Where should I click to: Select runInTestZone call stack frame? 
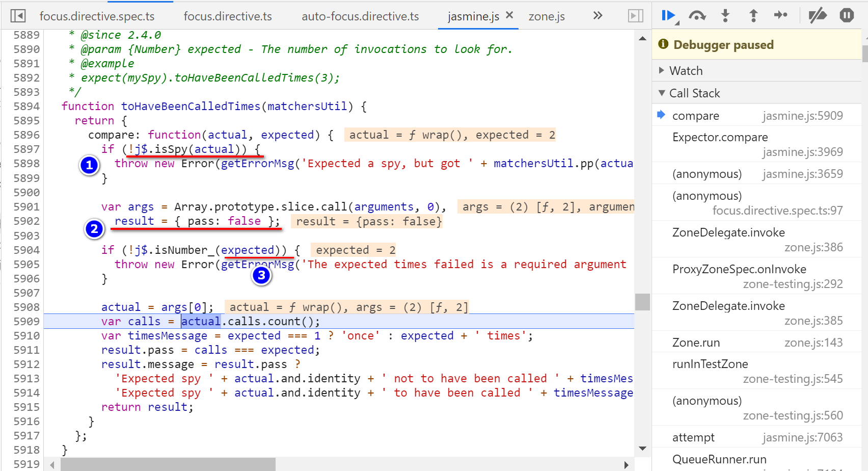pos(756,371)
